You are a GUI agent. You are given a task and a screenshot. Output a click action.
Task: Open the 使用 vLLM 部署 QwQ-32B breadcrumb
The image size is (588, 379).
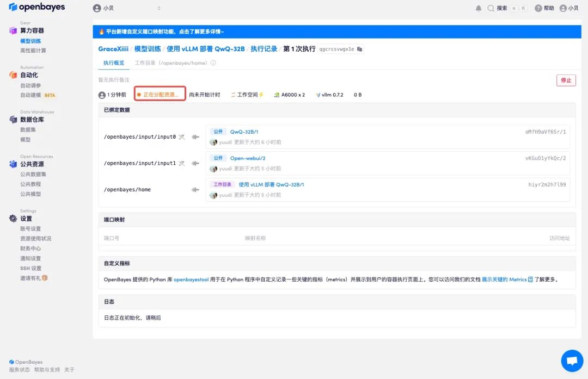pos(205,49)
